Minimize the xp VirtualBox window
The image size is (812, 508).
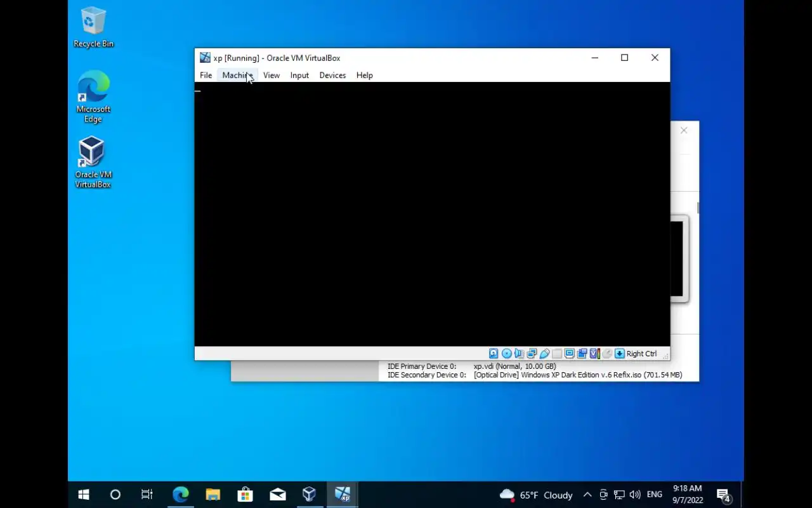(595, 58)
